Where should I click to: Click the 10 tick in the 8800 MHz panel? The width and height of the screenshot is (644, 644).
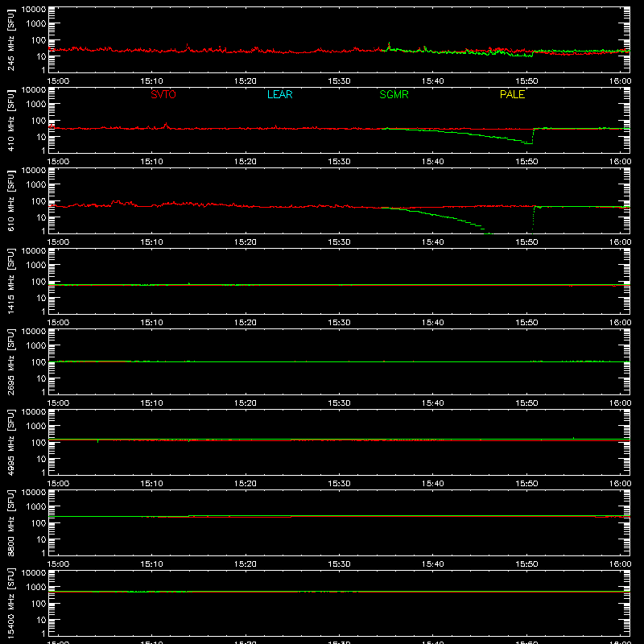[41, 539]
